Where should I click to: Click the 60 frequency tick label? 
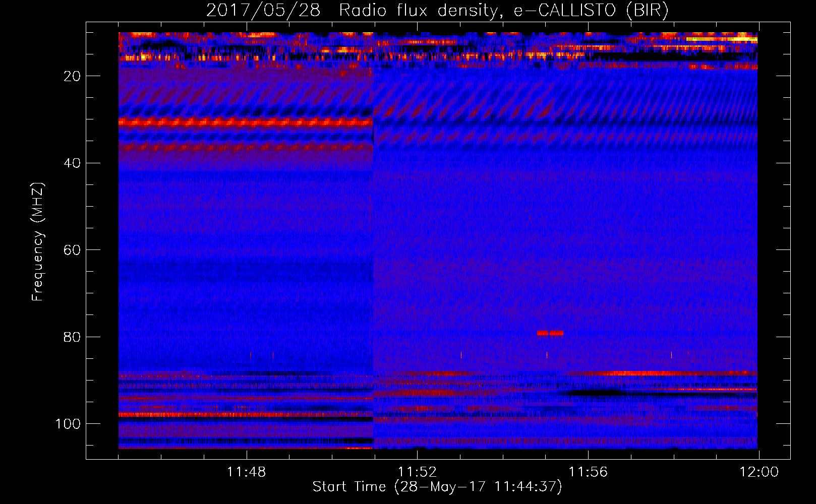[73, 250]
